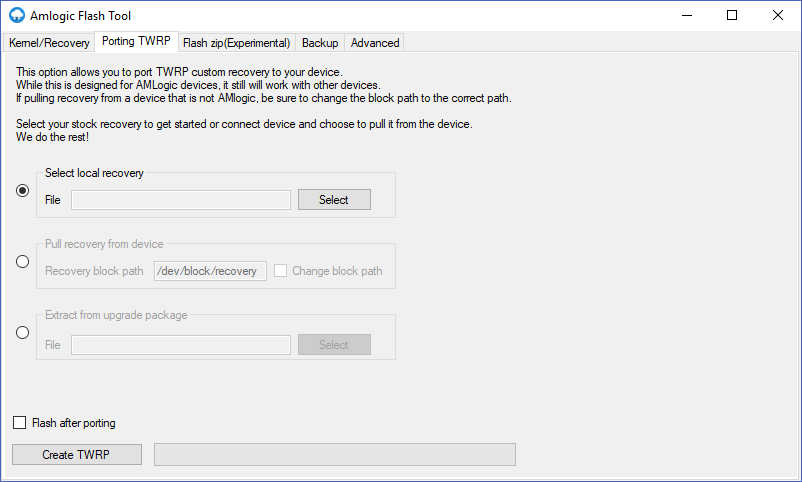Image resolution: width=802 pixels, height=482 pixels.
Task: Go to the Backup tab
Action: (320, 43)
